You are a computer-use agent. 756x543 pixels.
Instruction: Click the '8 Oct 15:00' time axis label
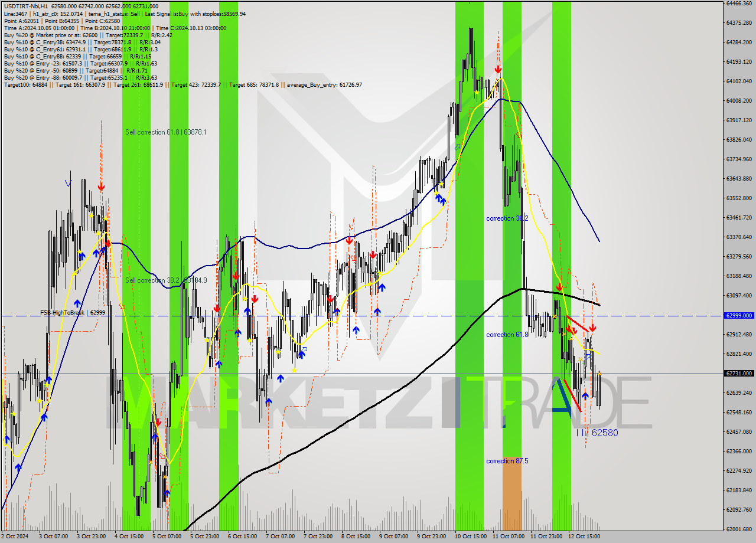356,537
